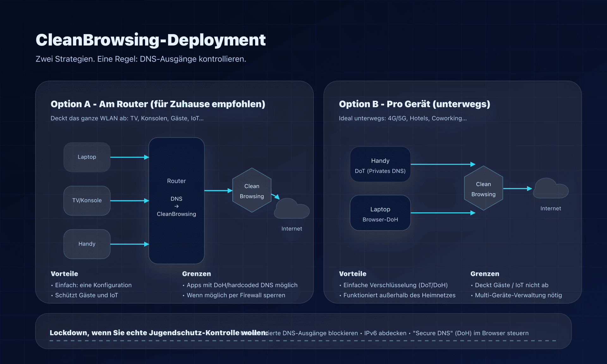Screen dimensions: 607x364
Task: Click the TV/Konsole device node
Action: (x=87, y=201)
